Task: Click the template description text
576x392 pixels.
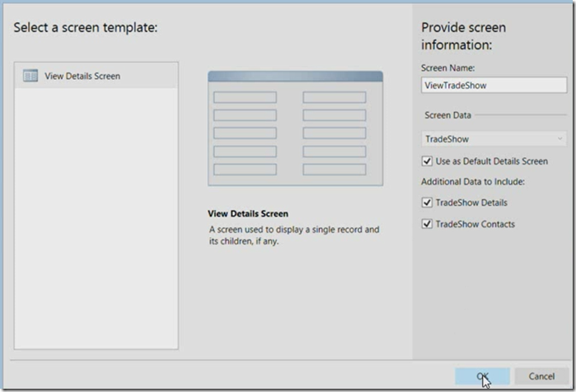Action: pos(293,236)
